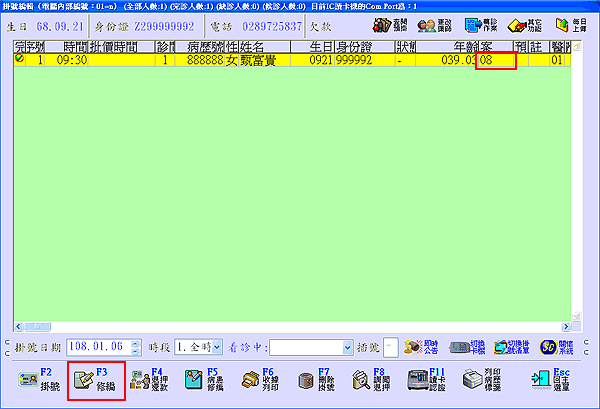This screenshot has width=600, height=409.
Task: Click the status check icon in row 1
Action: click(20, 61)
